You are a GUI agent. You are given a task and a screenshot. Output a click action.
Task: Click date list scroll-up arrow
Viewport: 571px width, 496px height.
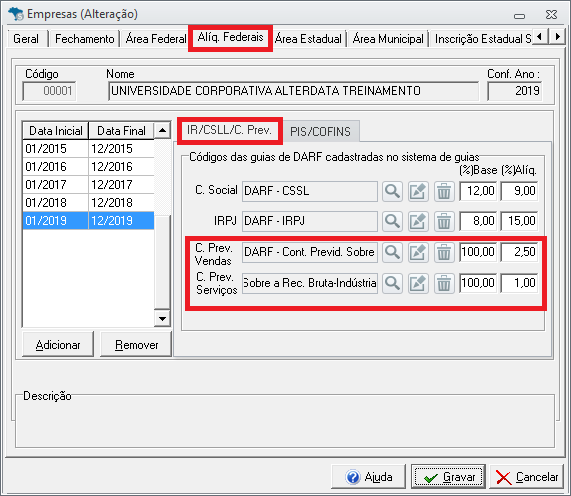pyautogui.click(x=162, y=130)
